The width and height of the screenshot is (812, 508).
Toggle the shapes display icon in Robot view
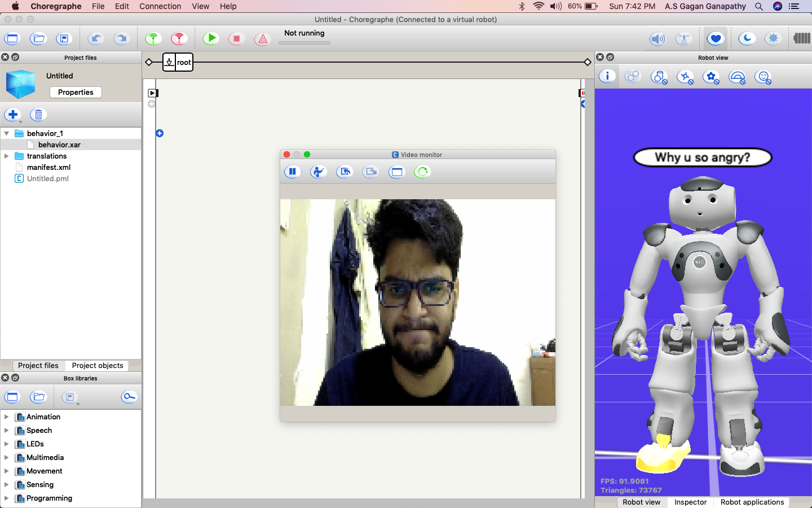[659, 77]
